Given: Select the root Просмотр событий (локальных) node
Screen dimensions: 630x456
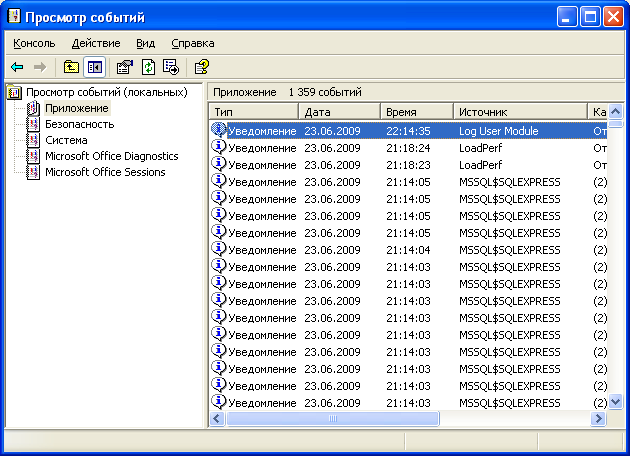Looking at the screenshot, I should pos(106,92).
